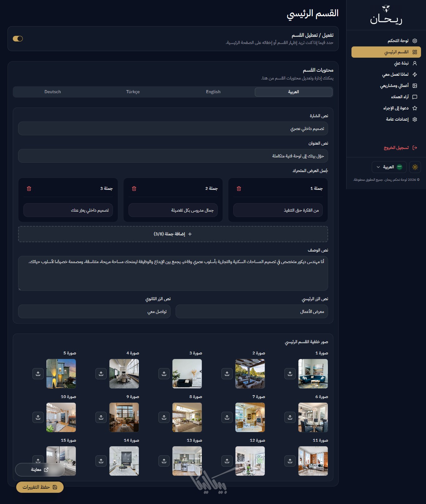The height and width of the screenshot is (504, 426).
Task: Open أعمالي ومشاريعي from the sidebar
Action: (x=394, y=86)
